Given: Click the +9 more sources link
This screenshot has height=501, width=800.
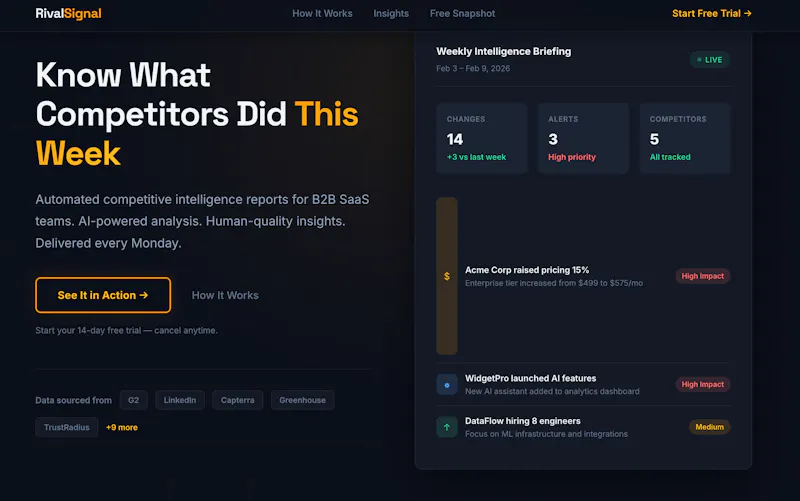Looking at the screenshot, I should (x=121, y=428).
